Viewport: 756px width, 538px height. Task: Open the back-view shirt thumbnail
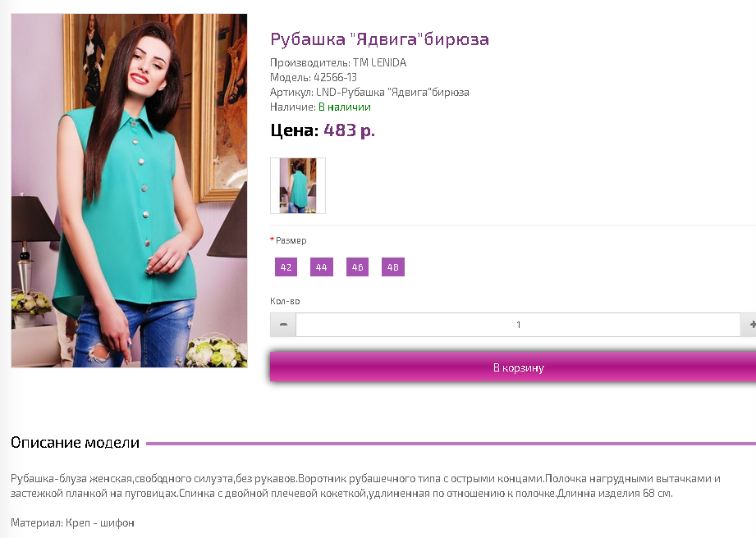[x=298, y=185]
